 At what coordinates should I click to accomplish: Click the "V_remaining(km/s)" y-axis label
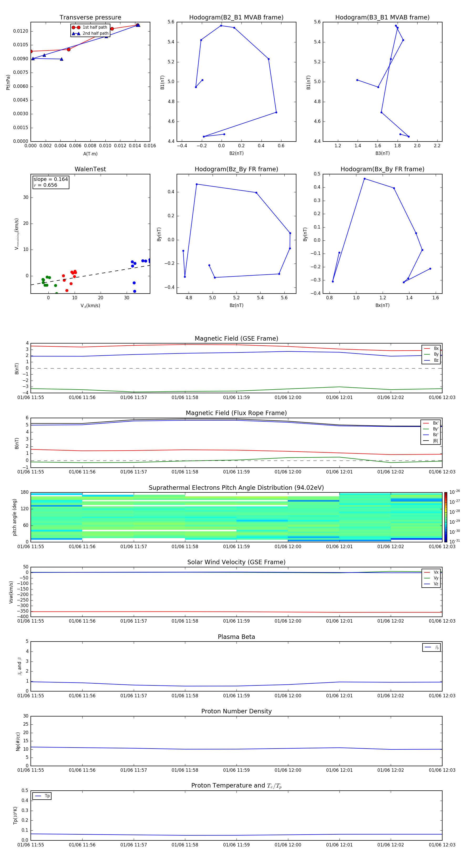tap(17, 234)
